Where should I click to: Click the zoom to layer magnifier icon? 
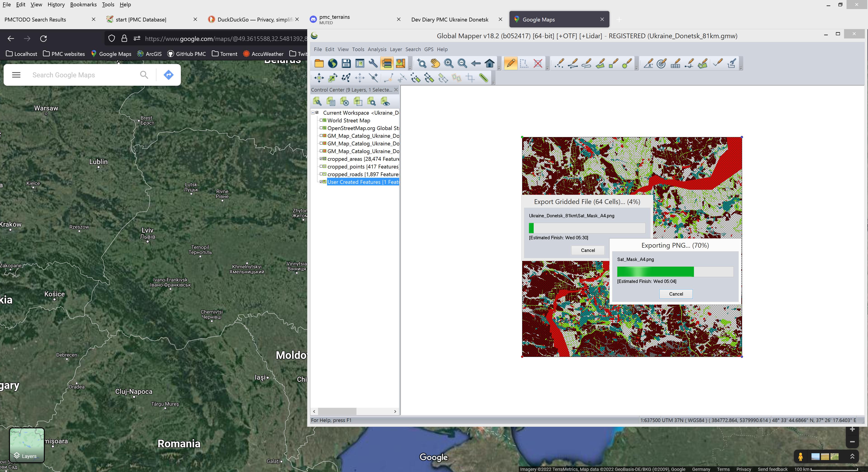click(371, 102)
